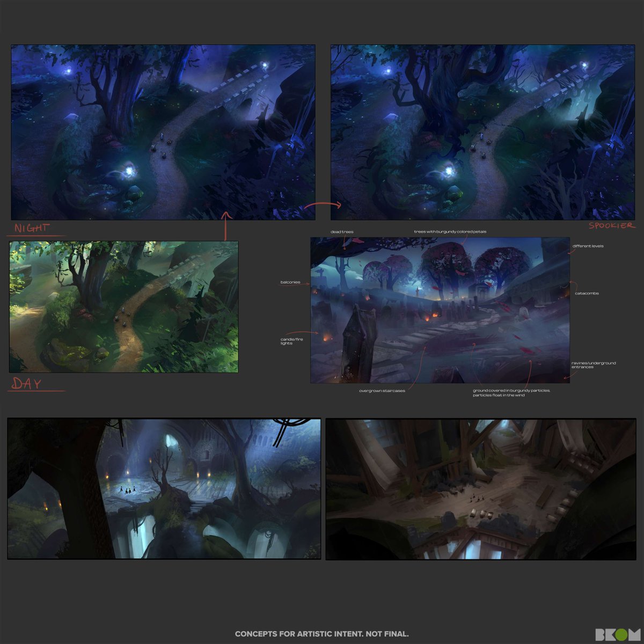
Task: Click the "overgrown staircases" annotation
Action: pyautogui.click(x=382, y=391)
